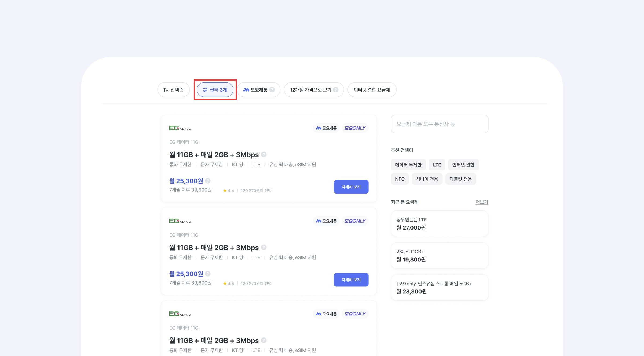Open recently viewed 공무원든든 LTE plan card
The image size is (644, 356).
pyautogui.click(x=440, y=224)
